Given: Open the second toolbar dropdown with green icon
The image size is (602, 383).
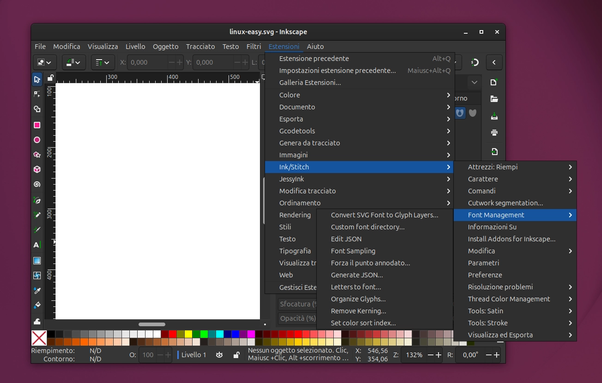Looking at the screenshot, I should [74, 62].
